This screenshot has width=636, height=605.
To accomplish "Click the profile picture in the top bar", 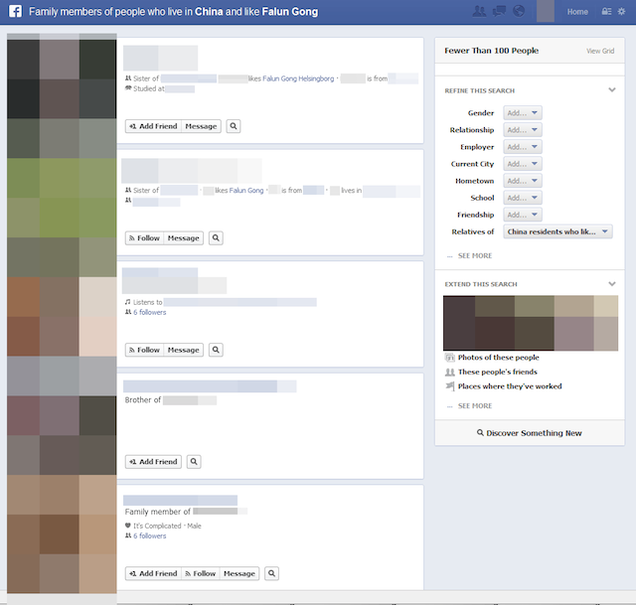I will coord(545,11).
